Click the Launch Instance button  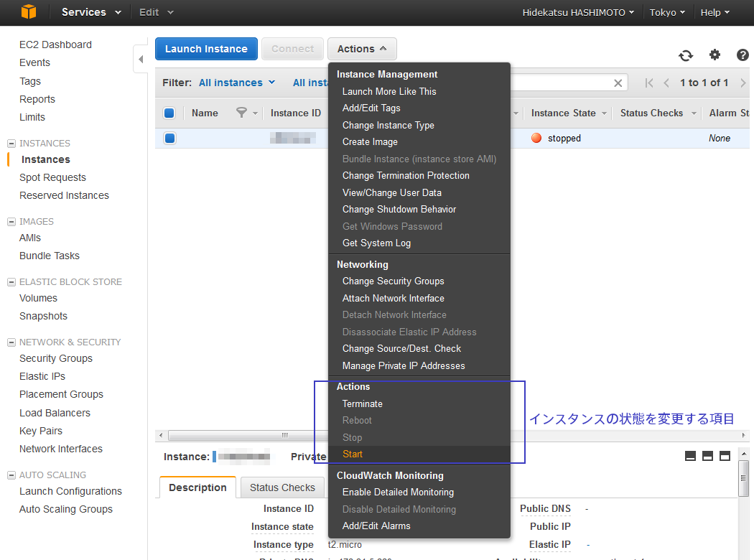pos(206,49)
